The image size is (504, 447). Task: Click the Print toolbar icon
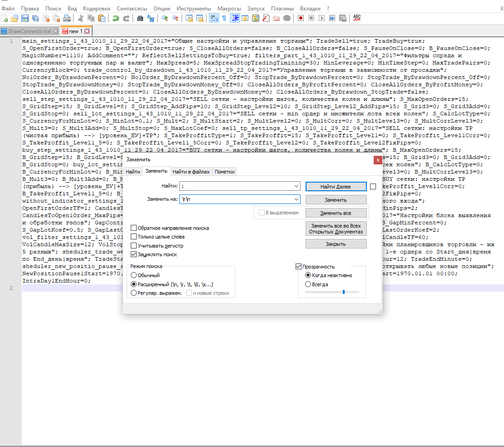(x=67, y=18)
